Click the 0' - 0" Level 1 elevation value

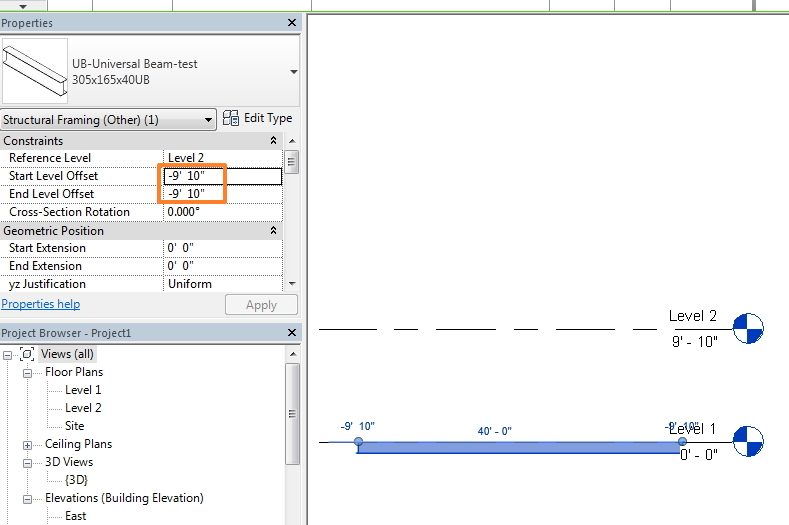click(699, 455)
